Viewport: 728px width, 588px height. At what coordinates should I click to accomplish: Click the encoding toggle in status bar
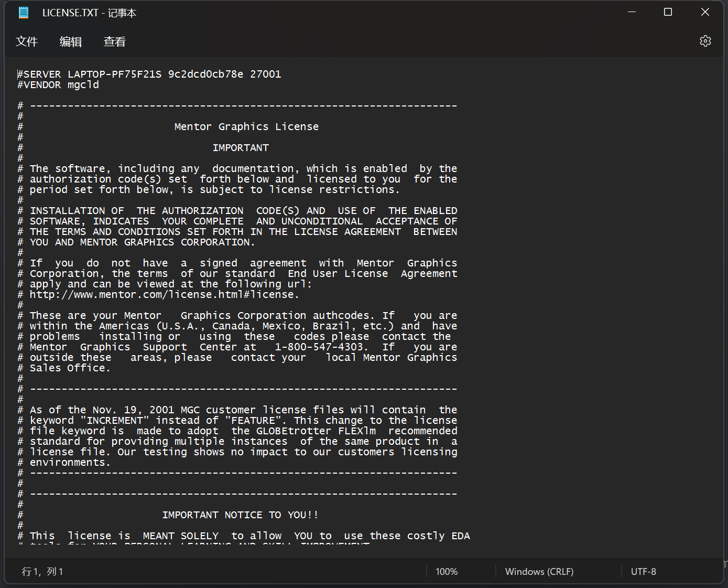pos(643,571)
